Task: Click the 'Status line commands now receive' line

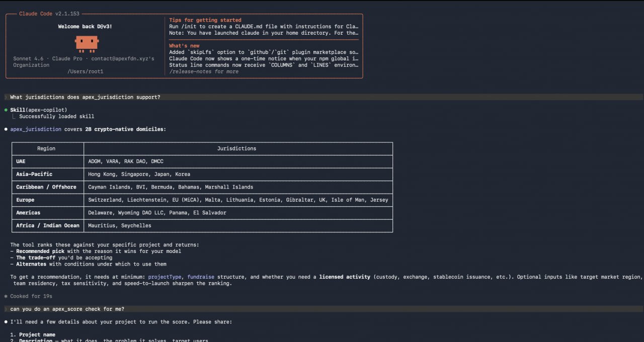Action: coord(264,65)
